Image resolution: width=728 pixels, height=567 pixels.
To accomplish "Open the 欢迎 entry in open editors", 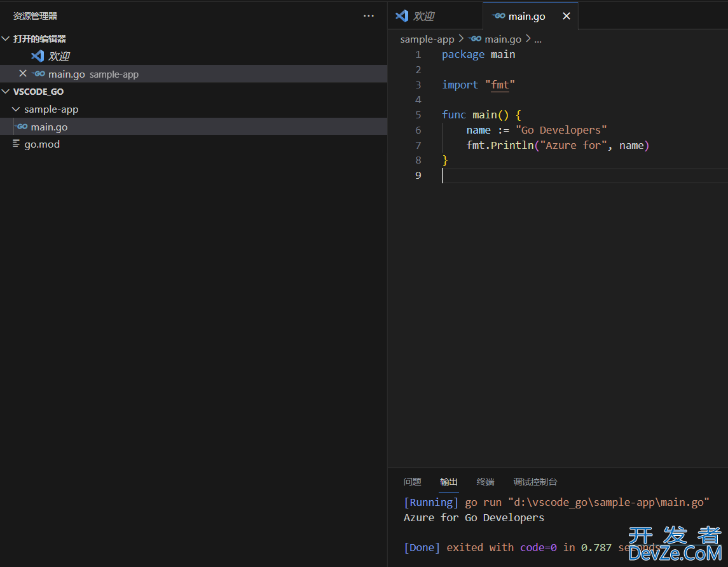I will 59,56.
